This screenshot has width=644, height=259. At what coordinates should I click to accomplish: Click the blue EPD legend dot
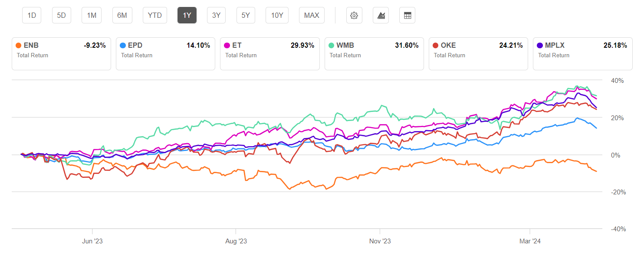point(123,45)
